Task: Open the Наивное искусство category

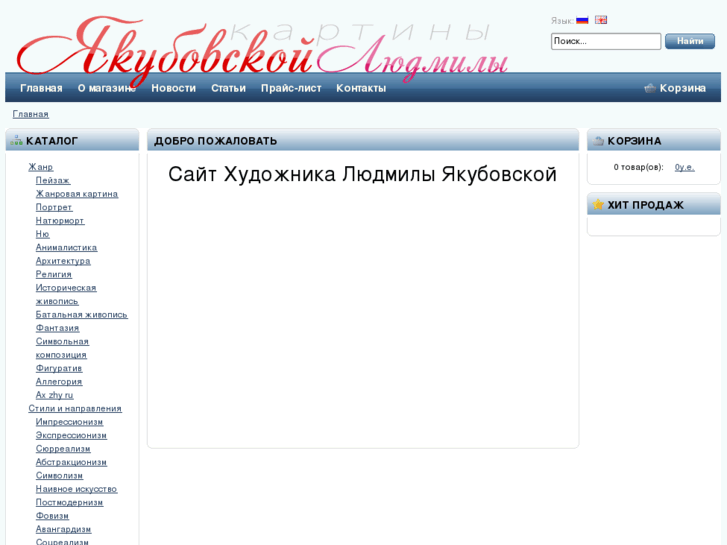Action: 77,490
